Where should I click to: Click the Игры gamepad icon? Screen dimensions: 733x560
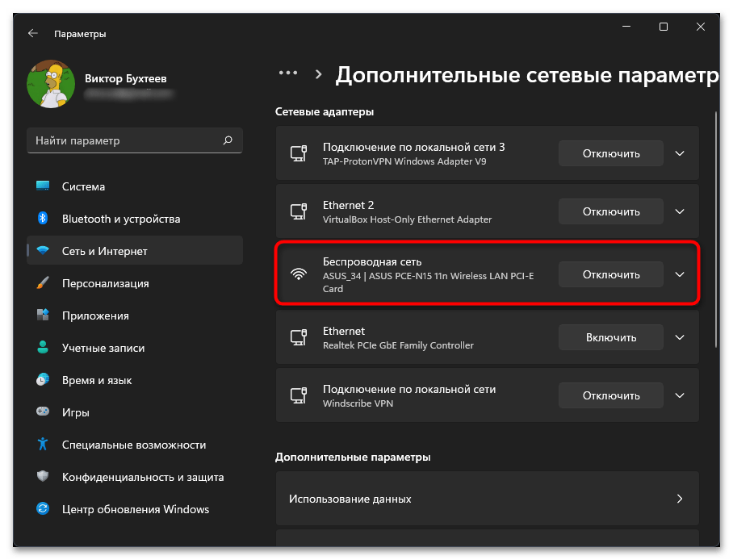coord(43,412)
